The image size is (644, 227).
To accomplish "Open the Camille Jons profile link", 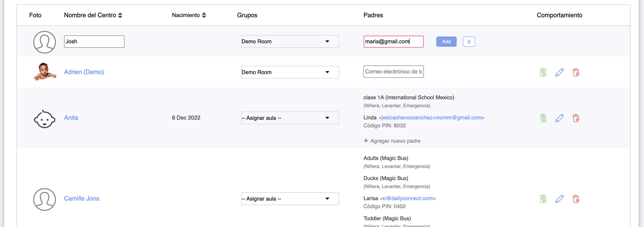I will pyautogui.click(x=82, y=198).
